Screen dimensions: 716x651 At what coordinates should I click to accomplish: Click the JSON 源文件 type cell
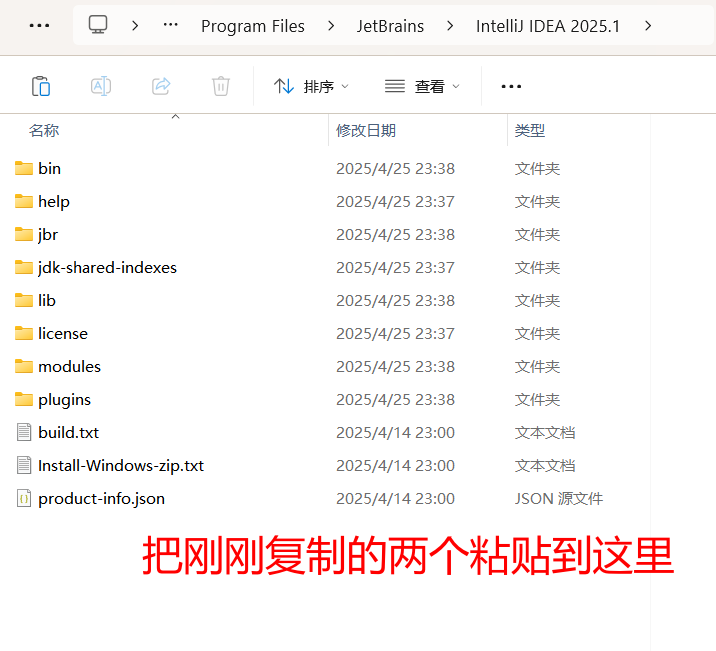[559, 499]
